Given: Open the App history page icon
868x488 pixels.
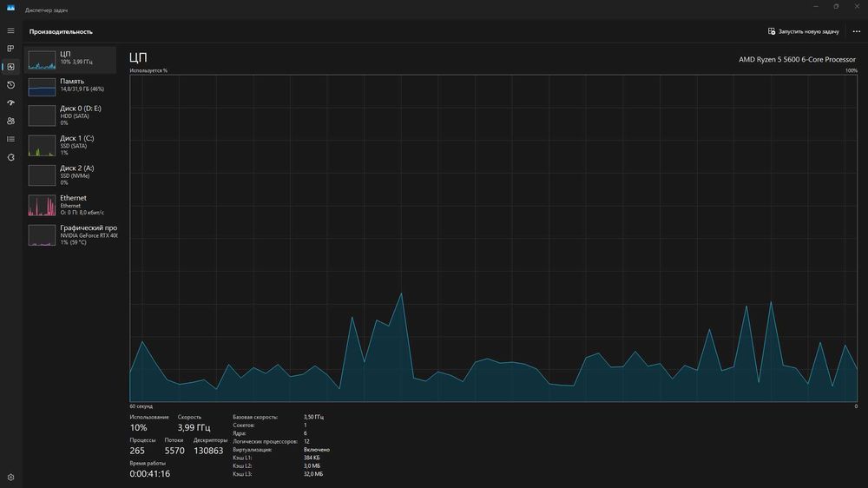Looking at the screenshot, I should (10, 85).
